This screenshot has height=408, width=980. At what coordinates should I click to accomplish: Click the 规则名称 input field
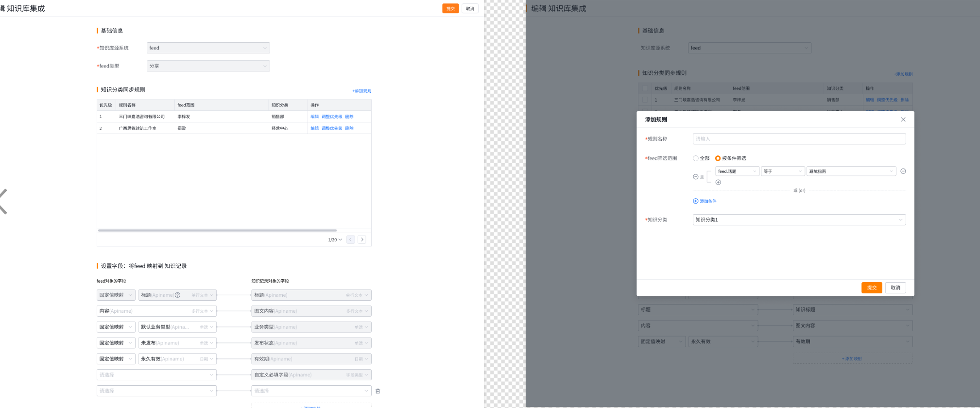[x=799, y=139]
